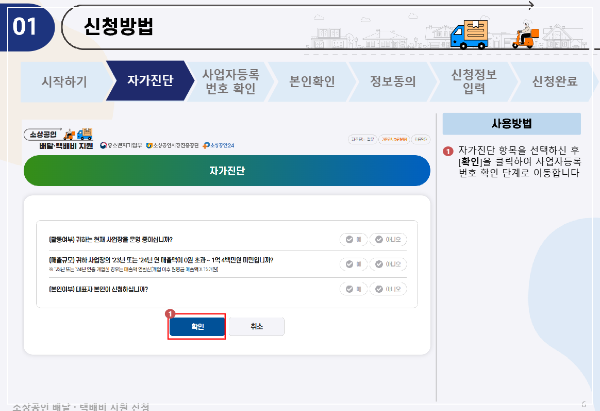Click the blue 확인 button

coord(197,327)
